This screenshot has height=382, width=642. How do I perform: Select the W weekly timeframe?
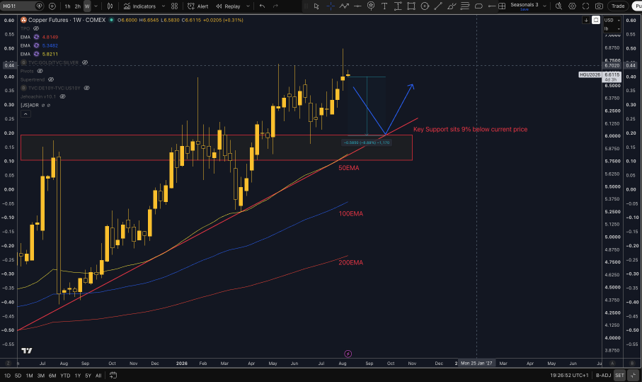[87, 6]
